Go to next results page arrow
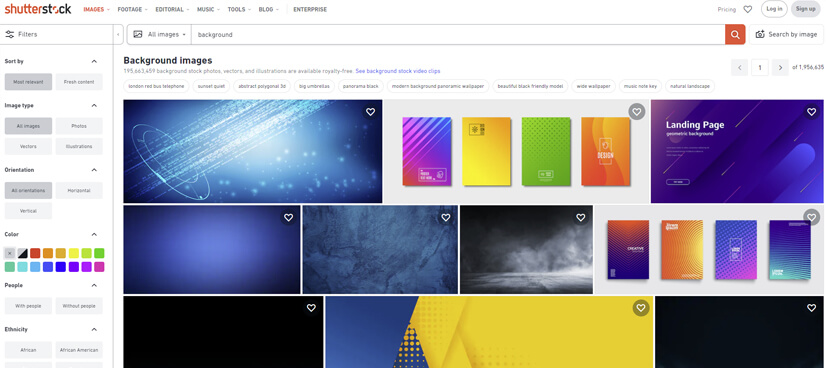Screen dimensions: 826x368 click(x=780, y=67)
